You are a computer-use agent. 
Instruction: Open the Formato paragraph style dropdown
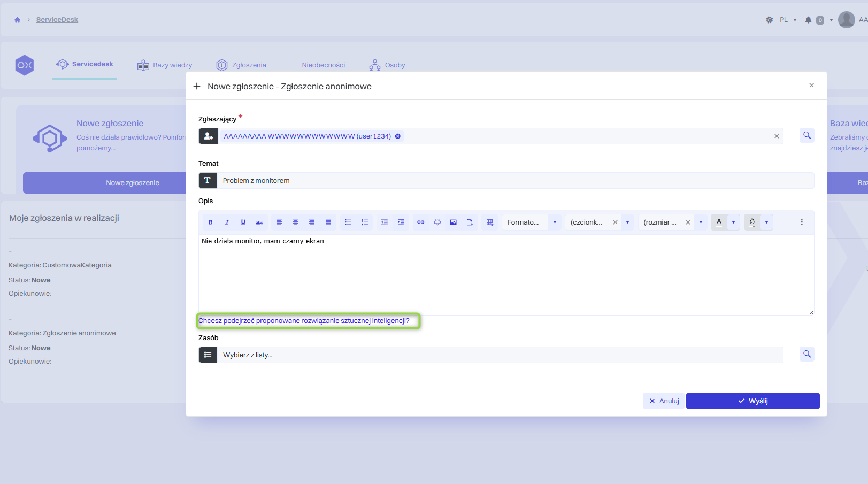(555, 222)
